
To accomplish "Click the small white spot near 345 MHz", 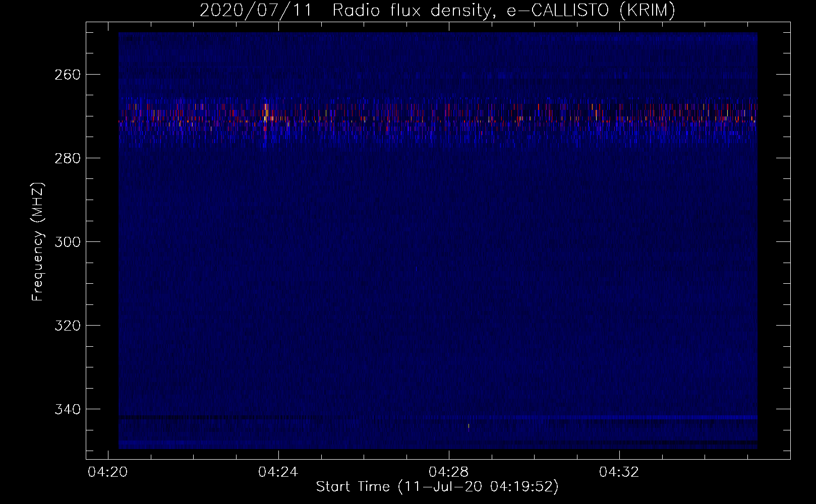I will 469,426.
